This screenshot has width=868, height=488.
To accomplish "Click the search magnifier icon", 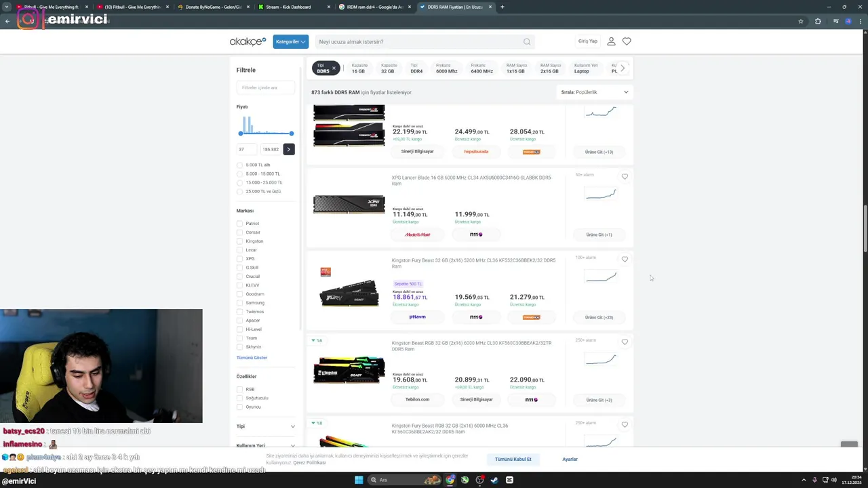I will 527,42.
